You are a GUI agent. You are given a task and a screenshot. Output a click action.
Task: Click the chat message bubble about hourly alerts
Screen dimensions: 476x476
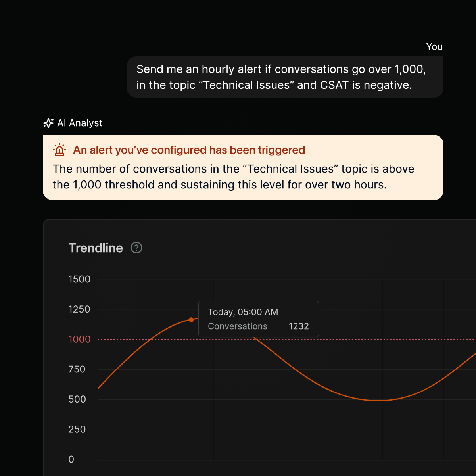pos(285,77)
